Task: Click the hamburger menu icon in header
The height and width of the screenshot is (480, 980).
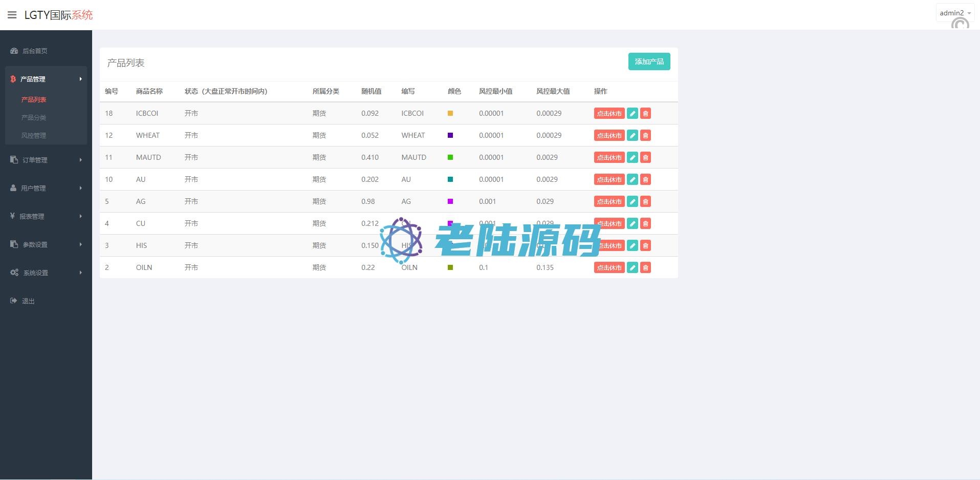Action: (x=12, y=15)
